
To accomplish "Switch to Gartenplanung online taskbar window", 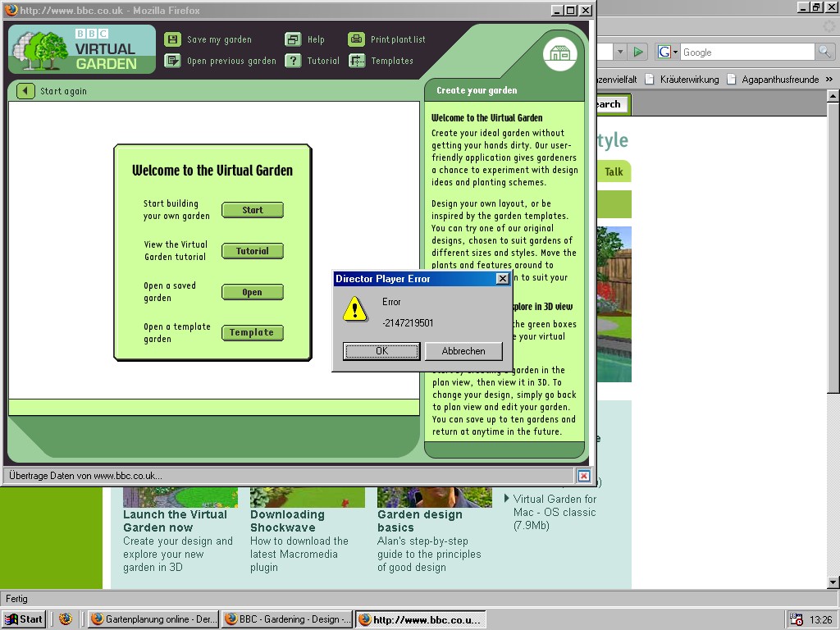I will point(153,619).
